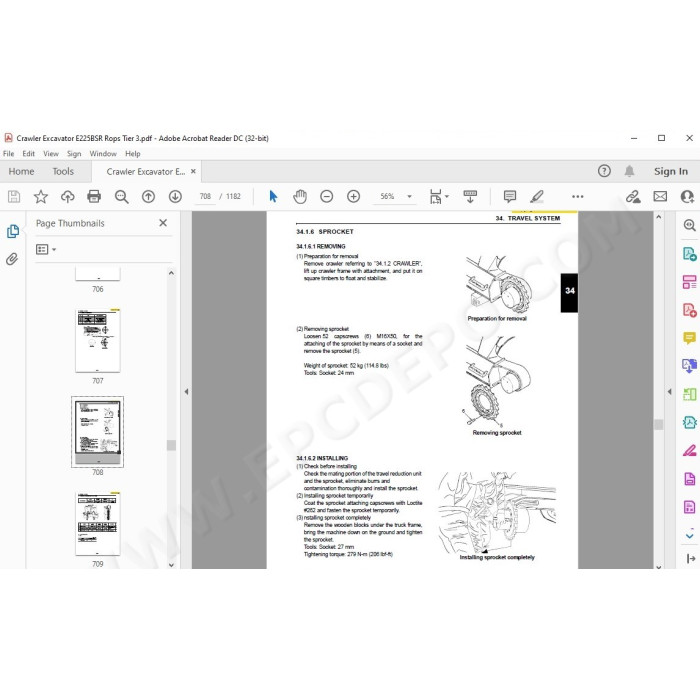Send file by email envelope icon
The width and height of the screenshot is (700, 700).
tap(660, 196)
